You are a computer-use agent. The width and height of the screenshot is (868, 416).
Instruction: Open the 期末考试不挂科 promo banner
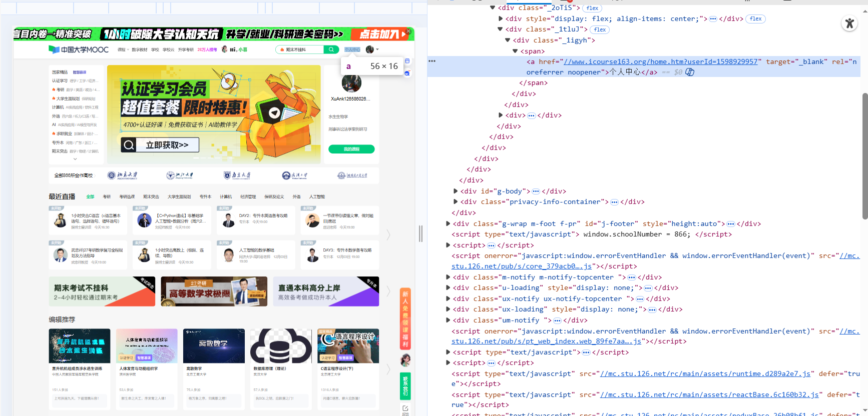click(102, 291)
